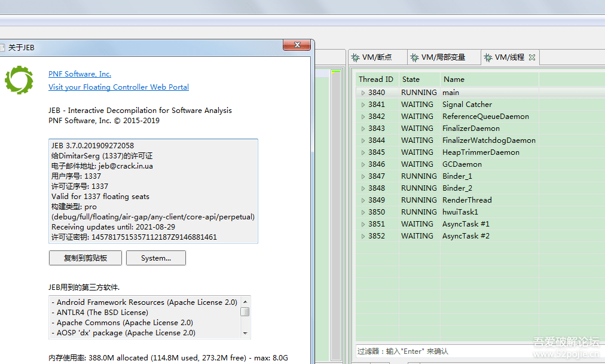Expand thread 3852 AsyncTask #2

pos(363,236)
